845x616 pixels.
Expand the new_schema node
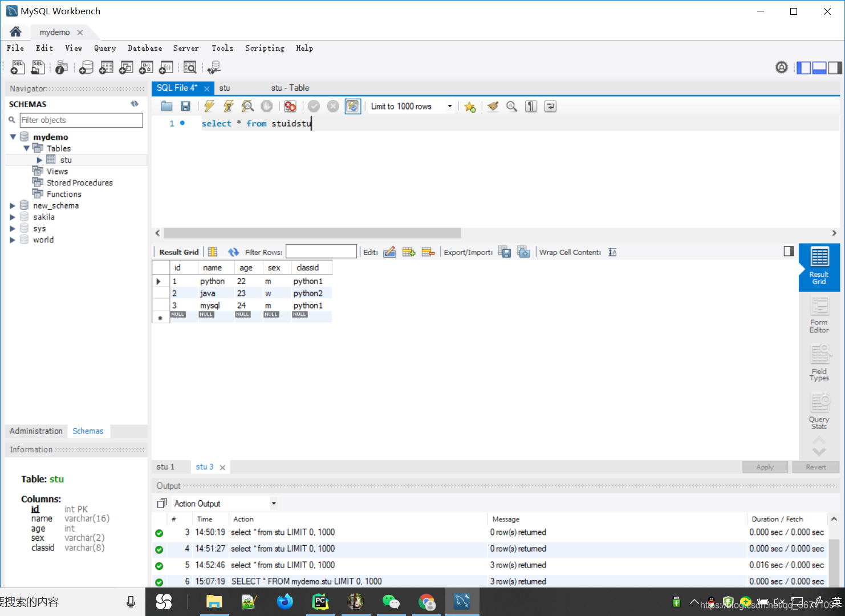[13, 206]
